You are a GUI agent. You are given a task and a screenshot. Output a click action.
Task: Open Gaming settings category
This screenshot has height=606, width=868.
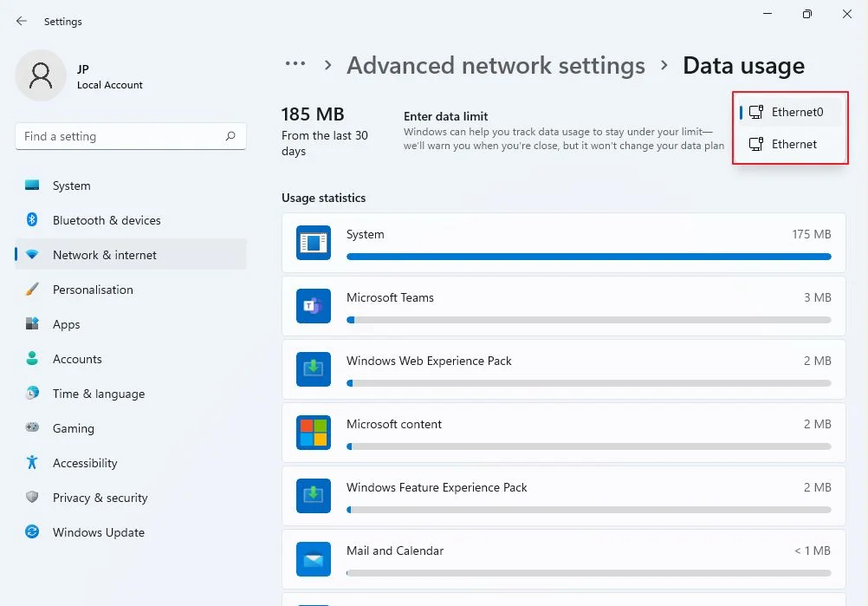click(x=131, y=427)
